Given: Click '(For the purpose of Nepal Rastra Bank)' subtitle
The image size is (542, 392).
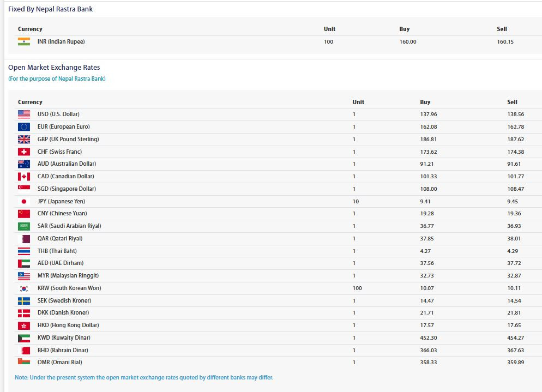Looking at the screenshot, I should (x=57, y=79).
